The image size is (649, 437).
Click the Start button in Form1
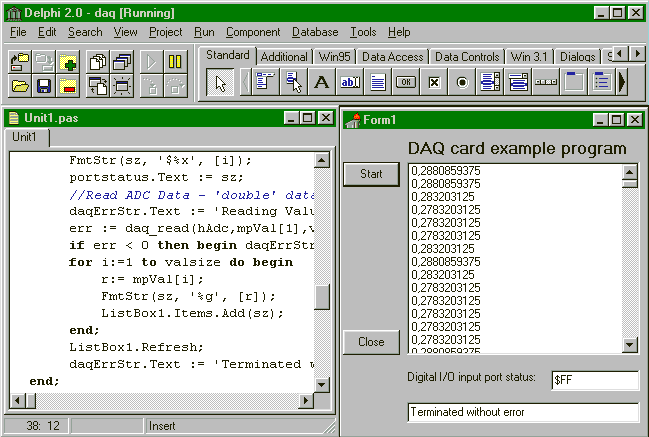pos(371,174)
